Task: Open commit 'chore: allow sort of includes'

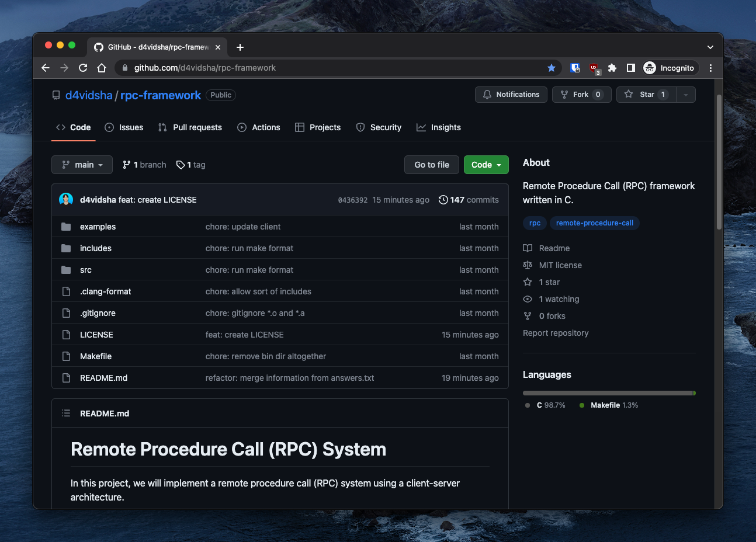Action: [258, 291]
